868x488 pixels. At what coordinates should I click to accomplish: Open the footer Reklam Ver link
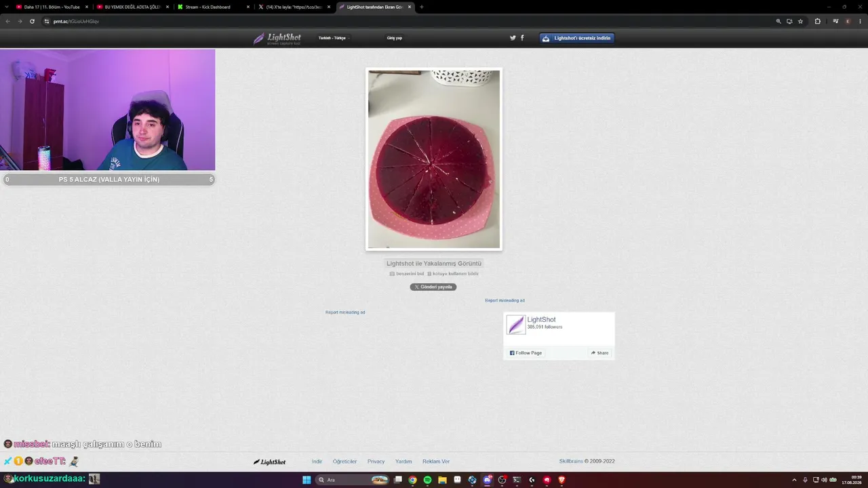pos(436,462)
